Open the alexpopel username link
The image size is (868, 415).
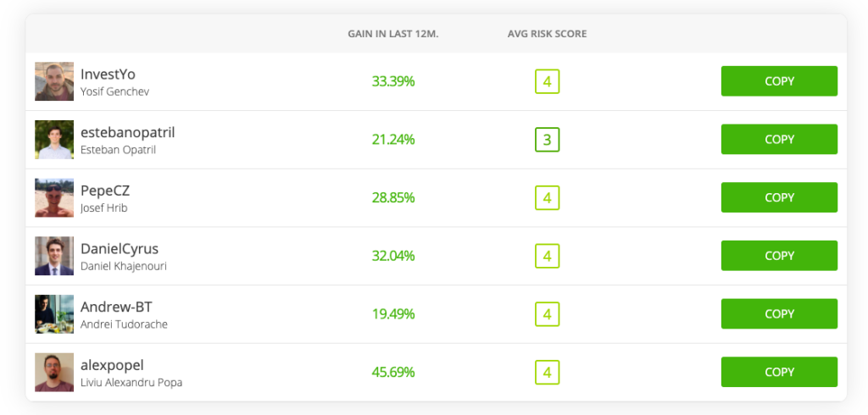pos(112,365)
